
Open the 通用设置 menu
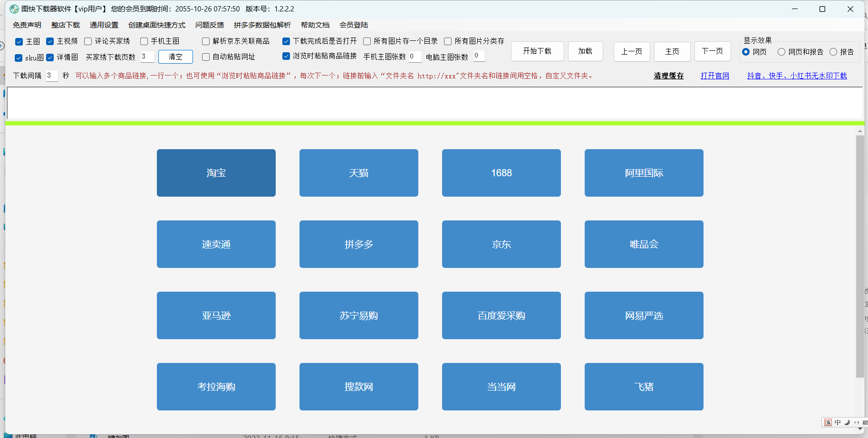click(104, 25)
